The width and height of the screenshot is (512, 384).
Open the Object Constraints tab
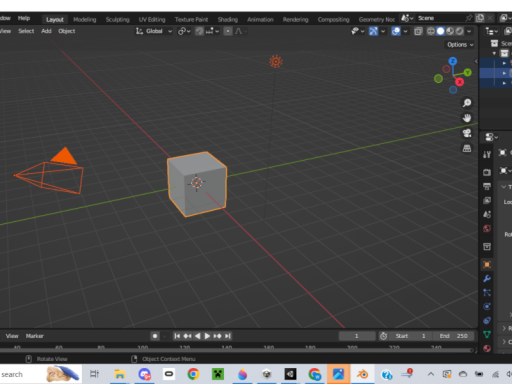click(x=487, y=321)
